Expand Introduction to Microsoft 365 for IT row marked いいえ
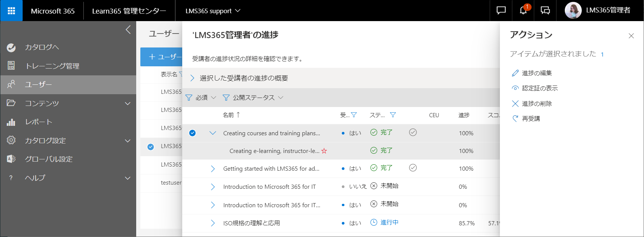Screen dimensions: 644x237 pyautogui.click(x=213, y=187)
